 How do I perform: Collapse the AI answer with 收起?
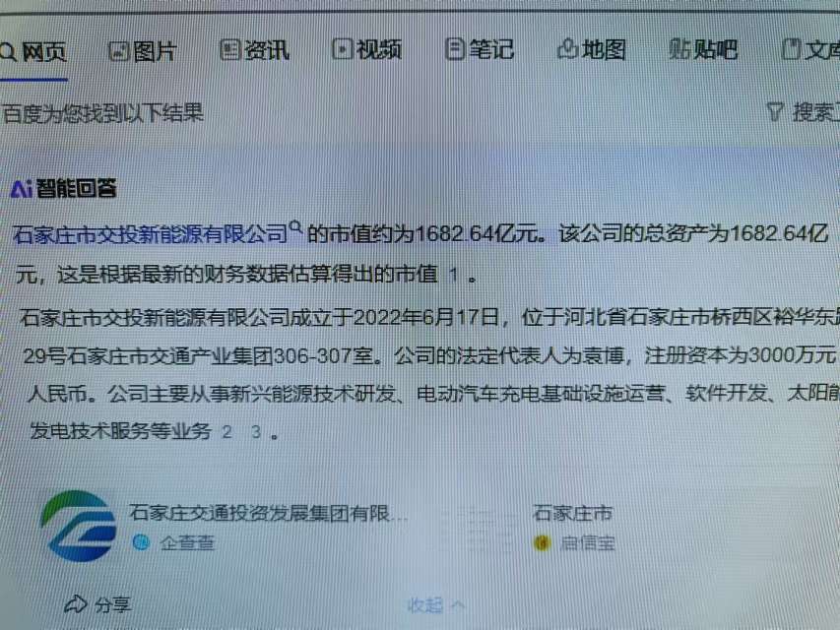coord(435,605)
